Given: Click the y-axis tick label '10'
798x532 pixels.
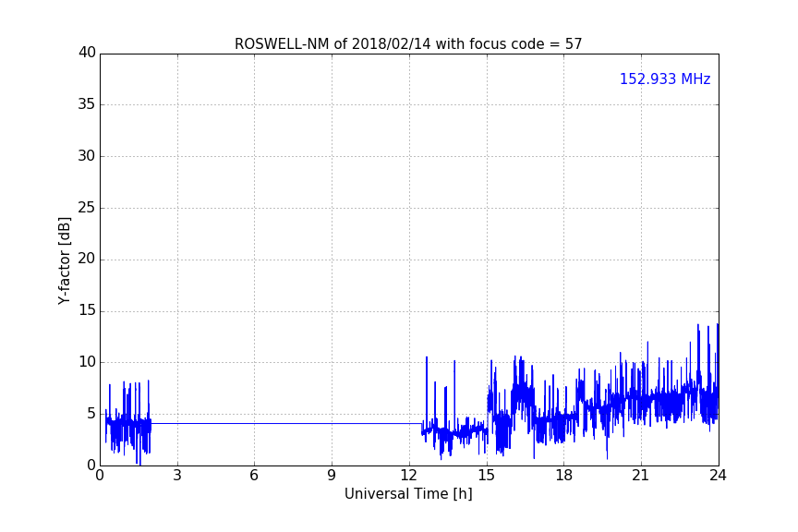Looking at the screenshot, I should [x=87, y=362].
